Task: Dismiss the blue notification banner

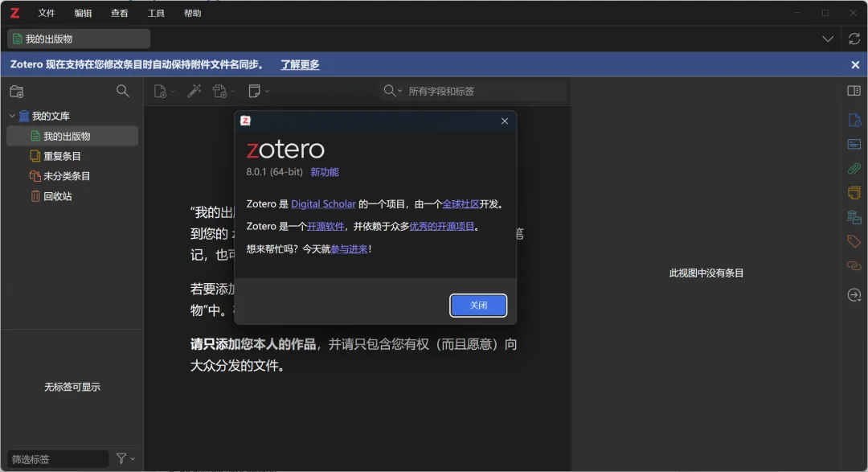Action: (855, 65)
